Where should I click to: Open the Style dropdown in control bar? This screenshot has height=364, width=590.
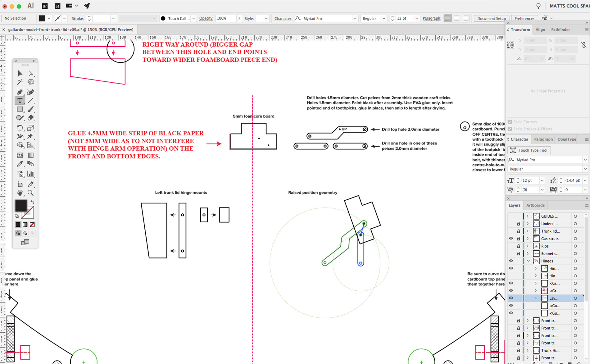[266, 18]
